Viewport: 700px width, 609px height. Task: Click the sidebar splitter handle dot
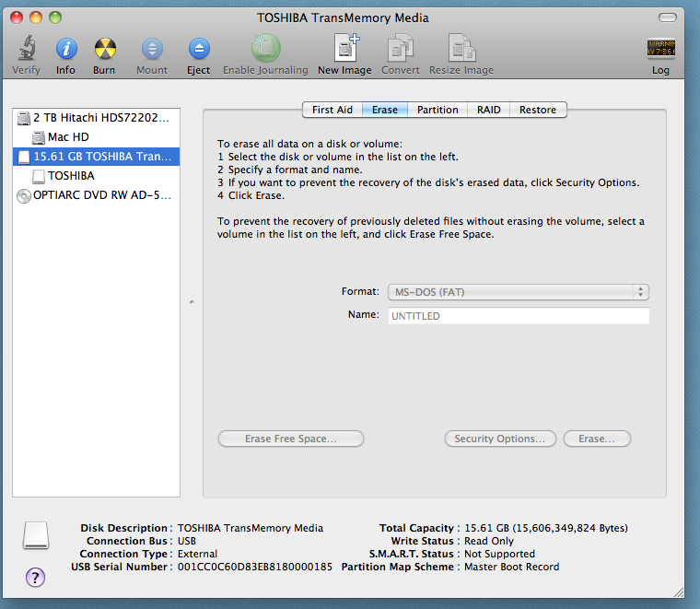pyautogui.click(x=192, y=302)
